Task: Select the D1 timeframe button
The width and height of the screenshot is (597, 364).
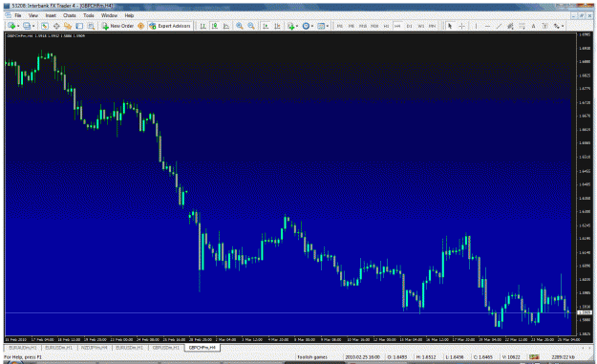Action: [x=409, y=26]
